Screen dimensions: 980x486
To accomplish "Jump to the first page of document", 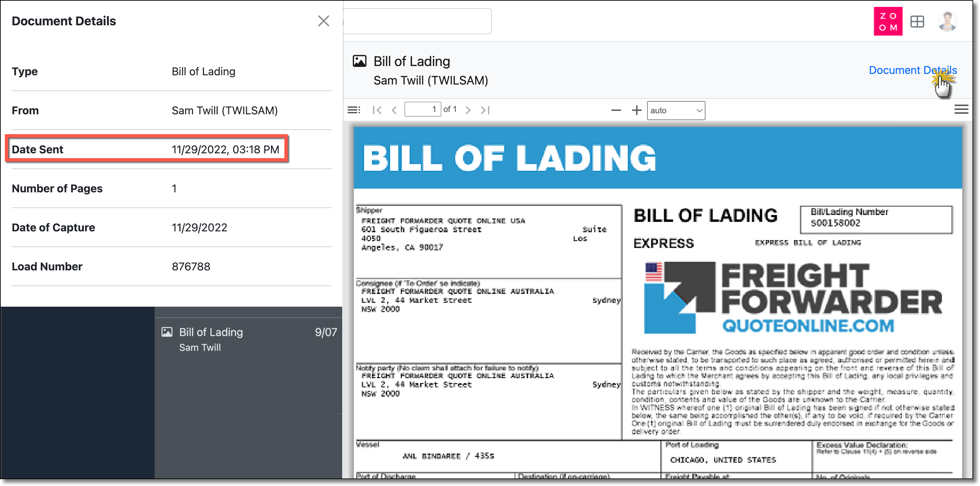I will click(x=377, y=110).
